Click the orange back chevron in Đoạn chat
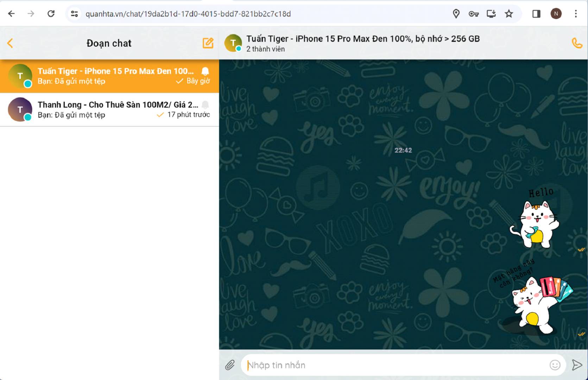 coord(10,43)
